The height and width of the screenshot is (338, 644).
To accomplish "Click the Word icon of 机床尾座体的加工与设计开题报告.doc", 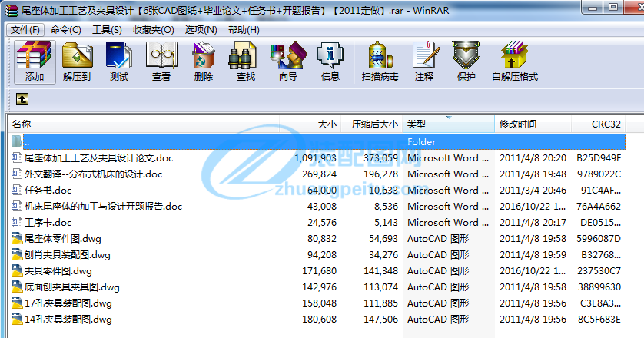I will [17, 206].
